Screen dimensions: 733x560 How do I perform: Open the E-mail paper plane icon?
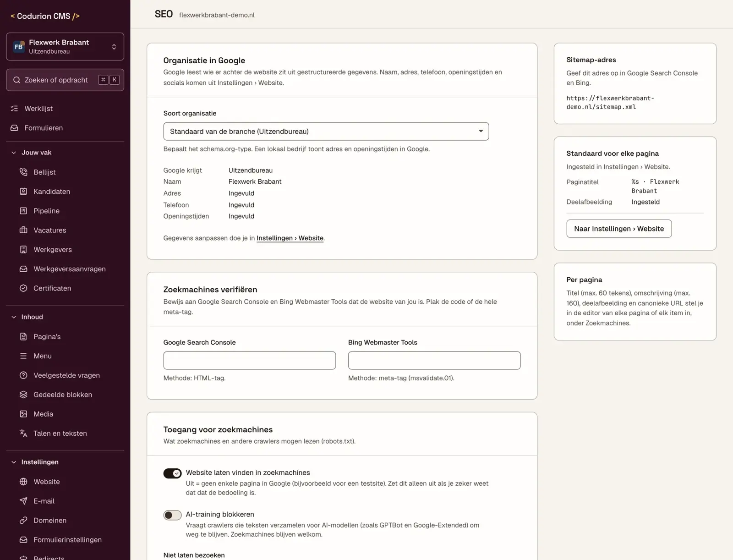point(23,501)
